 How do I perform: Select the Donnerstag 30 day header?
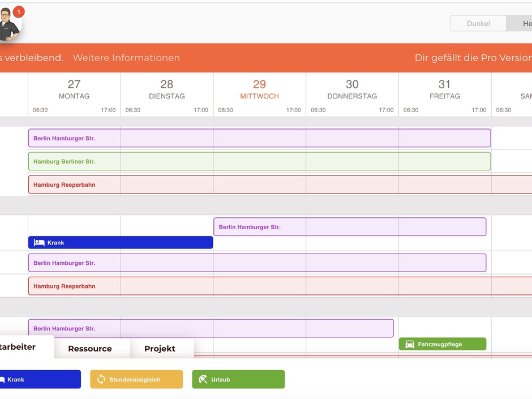[352, 91]
